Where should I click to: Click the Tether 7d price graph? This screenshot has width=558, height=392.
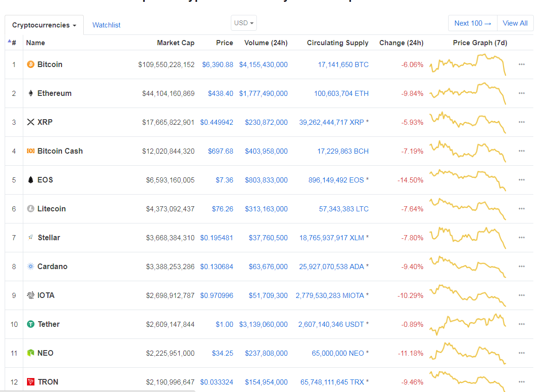(468, 324)
